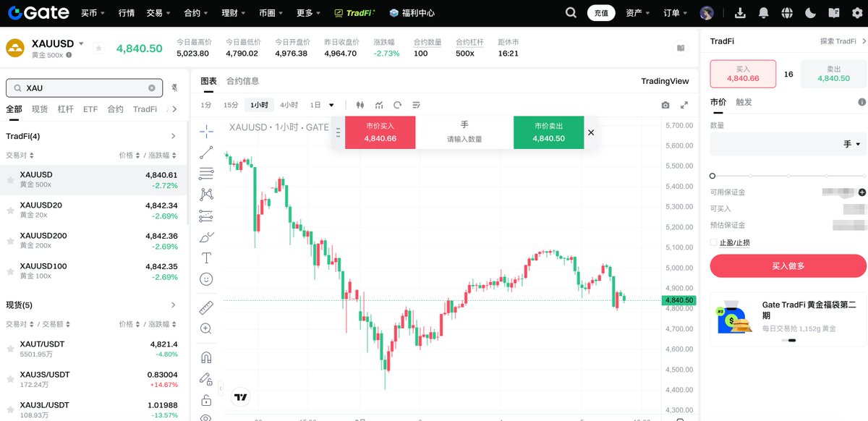
Task: Take a chart snapshot with camera icon
Action: coord(665,105)
